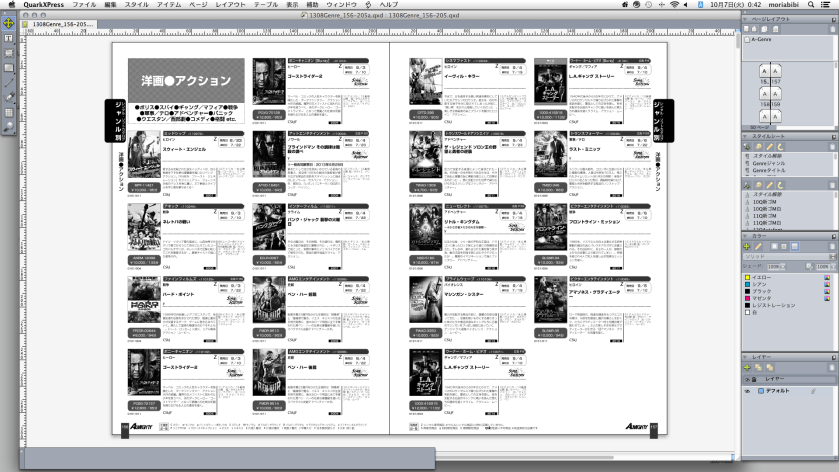Collapse the カラー panel triangle
Image resolution: width=839 pixels, height=472 pixels.
pos(745,236)
